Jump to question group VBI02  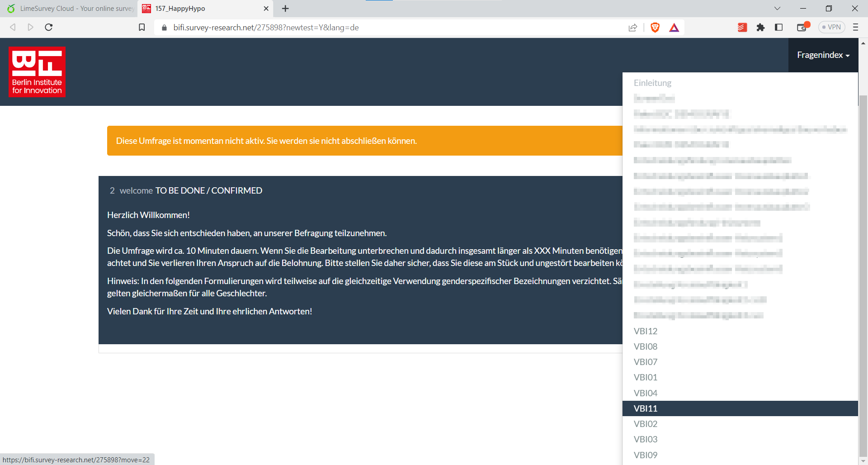point(740,424)
